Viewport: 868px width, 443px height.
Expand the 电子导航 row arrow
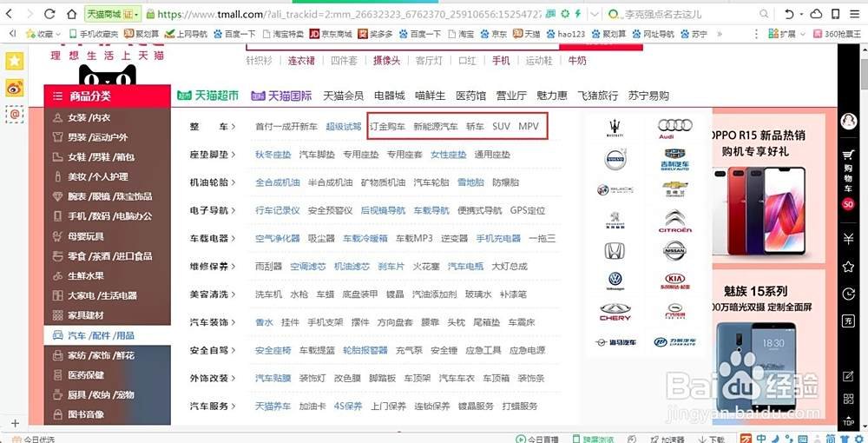coord(233,210)
